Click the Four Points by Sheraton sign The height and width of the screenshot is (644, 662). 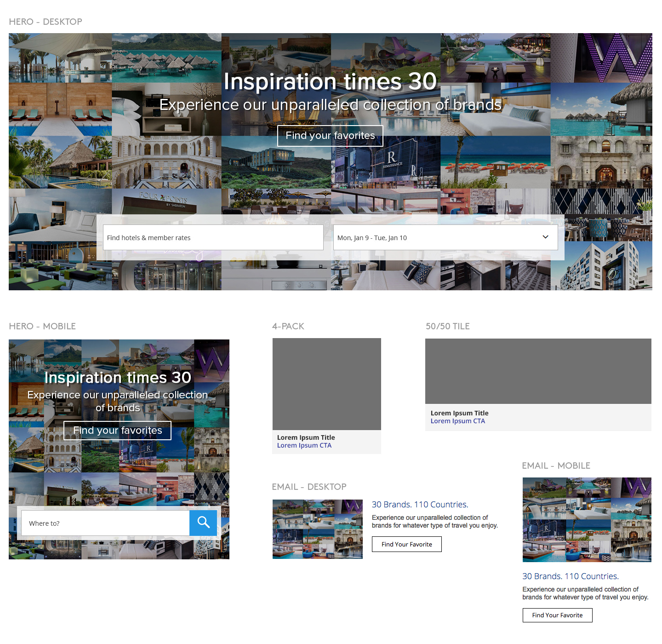164,199
